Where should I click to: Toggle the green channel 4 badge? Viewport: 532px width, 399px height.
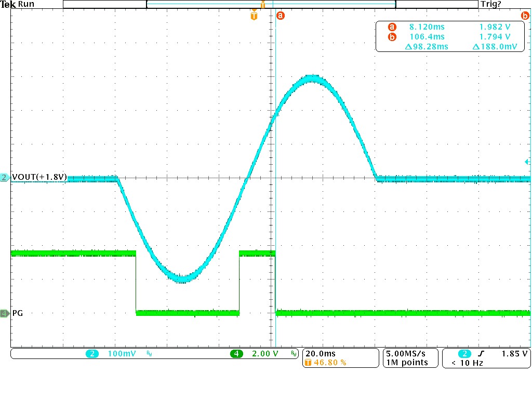tap(236, 354)
